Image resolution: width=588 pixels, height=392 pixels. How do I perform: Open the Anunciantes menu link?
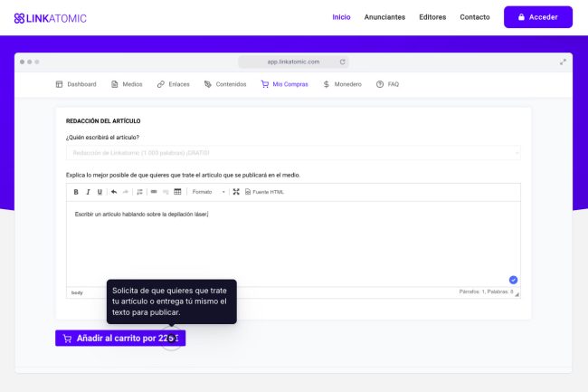[x=384, y=17]
